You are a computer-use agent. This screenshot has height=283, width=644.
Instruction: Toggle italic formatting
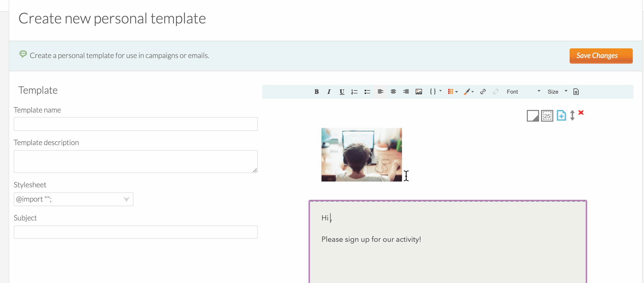[x=329, y=92]
